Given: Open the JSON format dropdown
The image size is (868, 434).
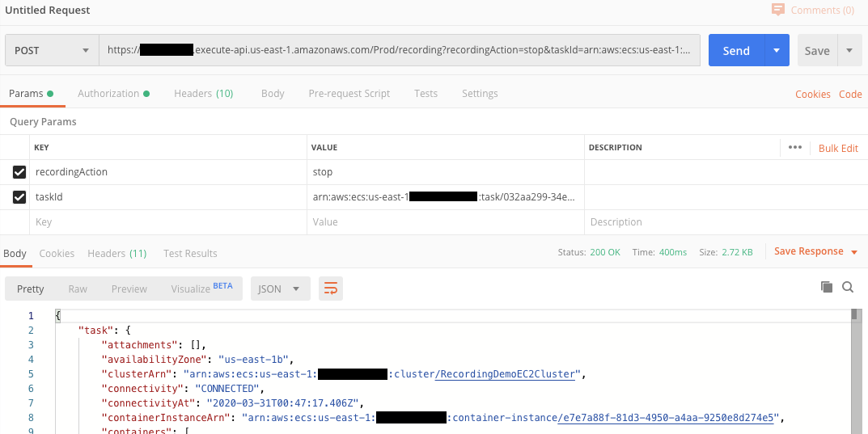Looking at the screenshot, I should pyautogui.click(x=280, y=289).
